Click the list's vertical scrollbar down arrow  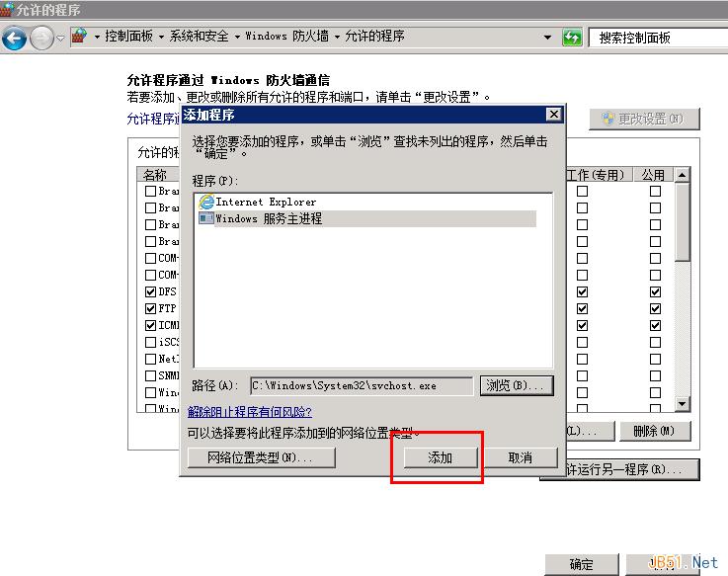[x=682, y=404]
